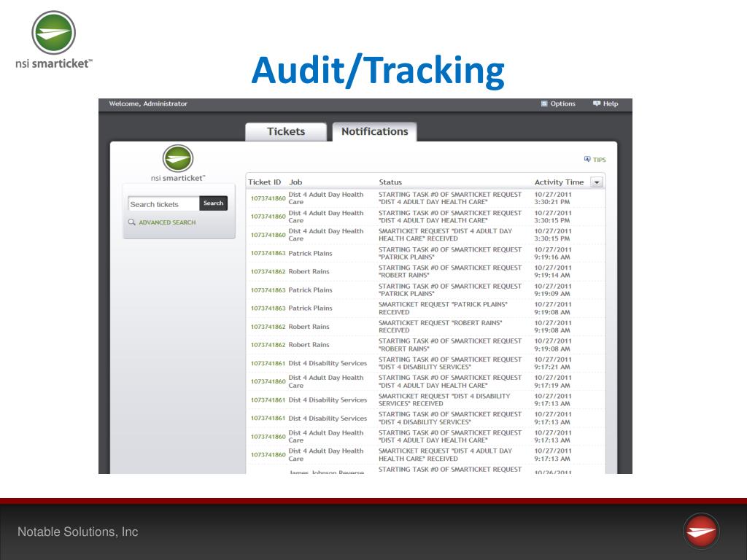747x560 pixels.
Task: Select Patrick Plains job at 9:19:08 AM
Action: tap(310, 308)
